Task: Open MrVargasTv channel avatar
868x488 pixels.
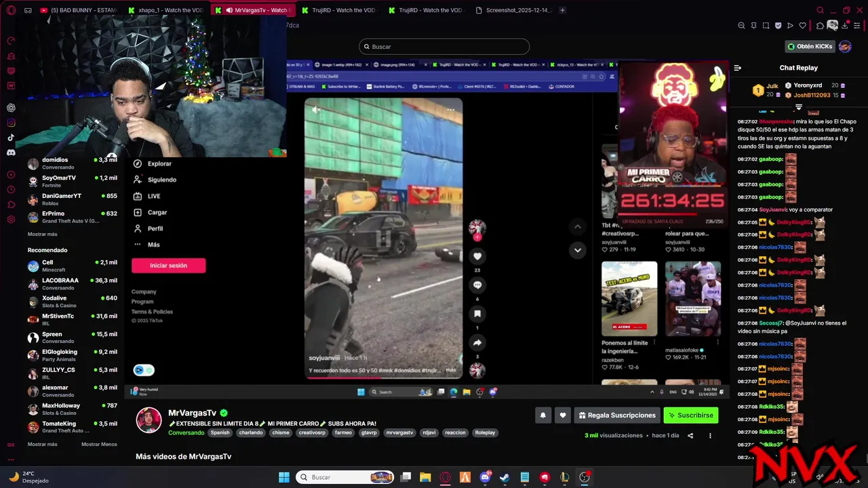Action: click(149, 420)
